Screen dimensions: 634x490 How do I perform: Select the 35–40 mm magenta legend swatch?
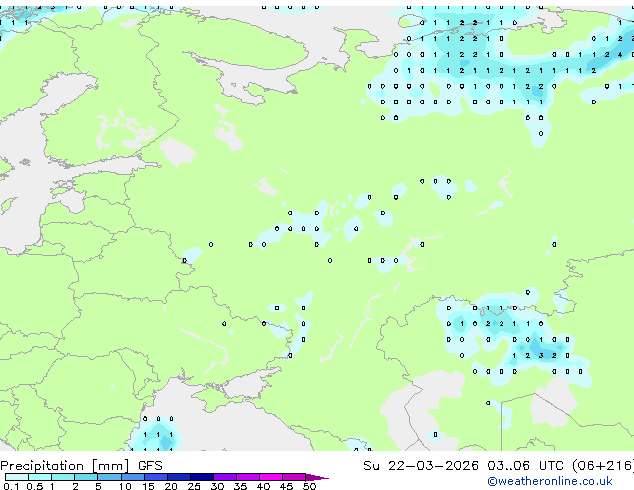(x=248, y=477)
